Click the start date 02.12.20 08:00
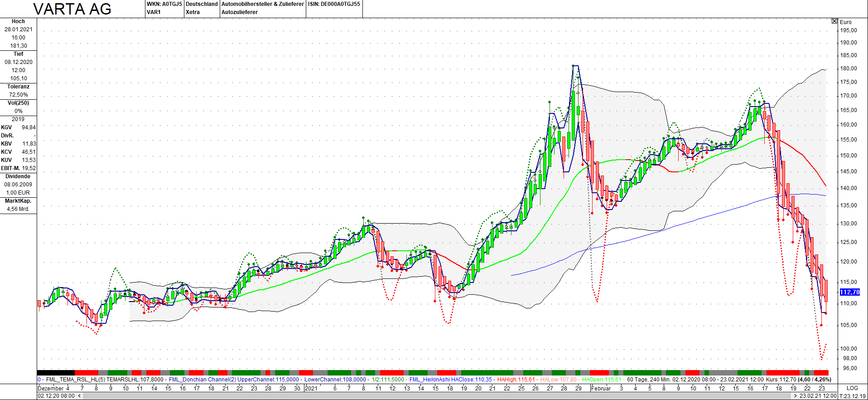 56,396
